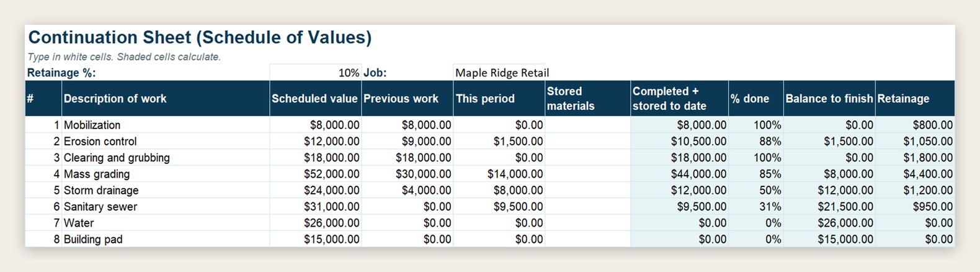Click the Water description cell
This screenshot has height=272, width=980.
click(166, 222)
